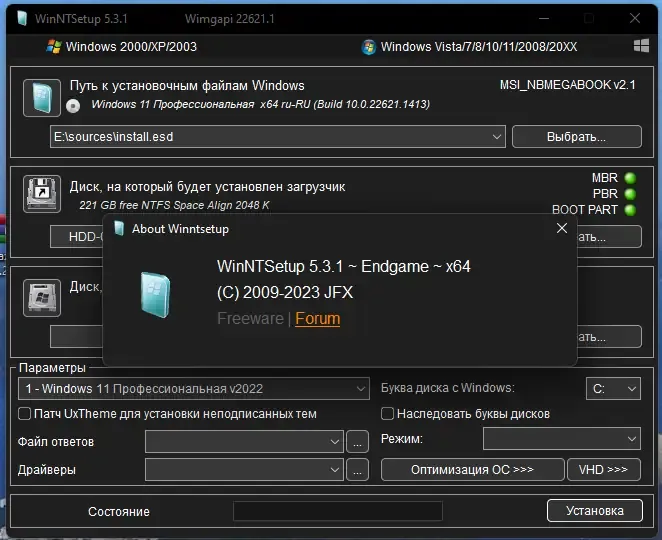Click WinNTSetup 5.3.1 ~ Endgame ~ x64 text
This screenshot has height=540, width=662.
click(x=344, y=266)
